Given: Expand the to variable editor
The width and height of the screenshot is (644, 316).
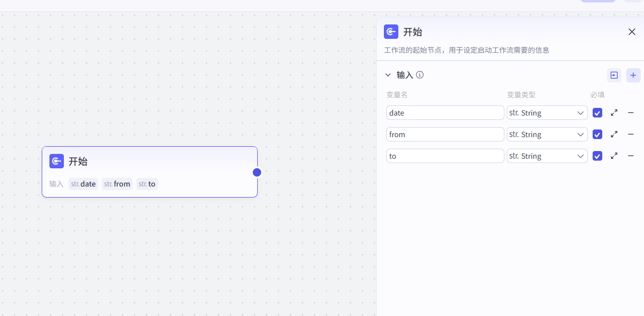Looking at the screenshot, I should [x=614, y=156].
